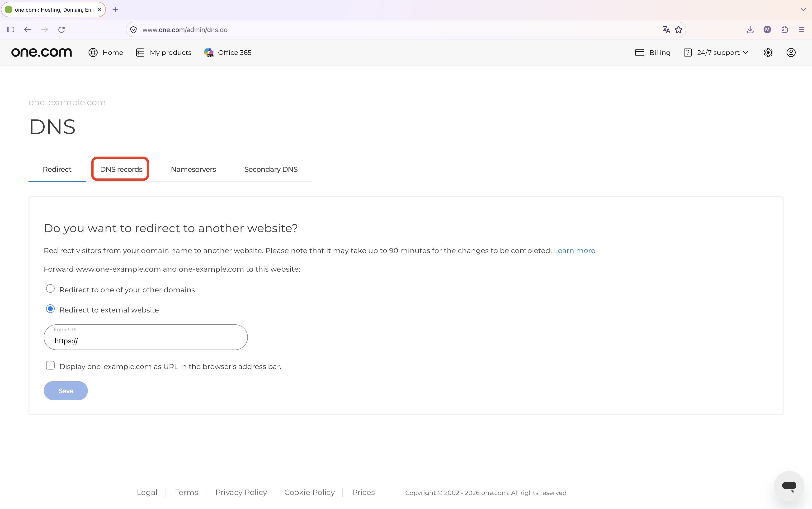Open the Home globe link
This screenshot has width=812, height=509.
click(x=106, y=53)
